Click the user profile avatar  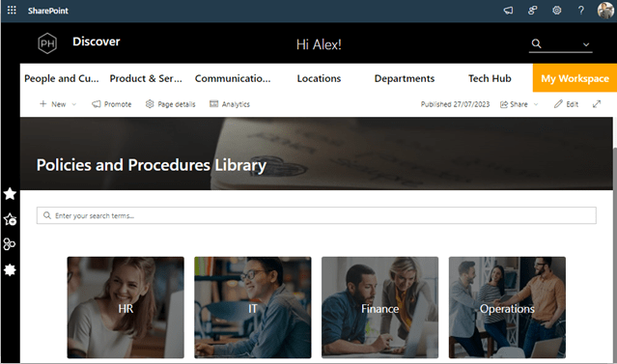click(x=605, y=11)
